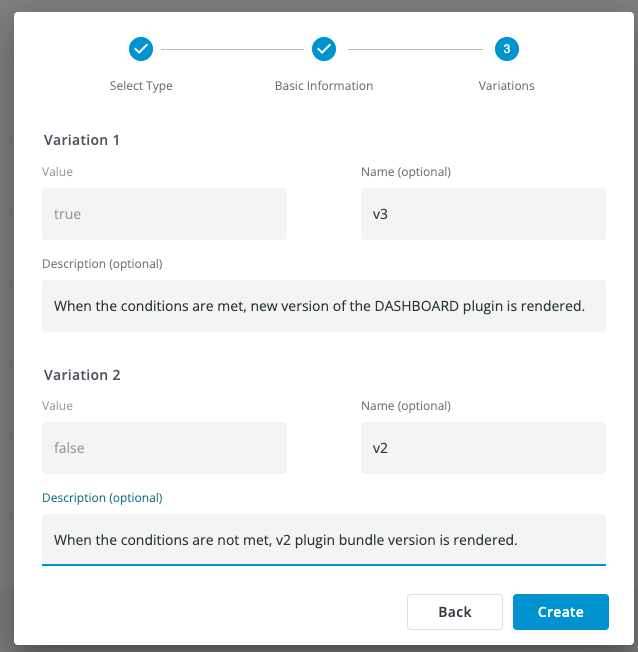The width and height of the screenshot is (638, 652).
Task: Click Variation 1's "Name (optional)" label
Action: coord(405,172)
